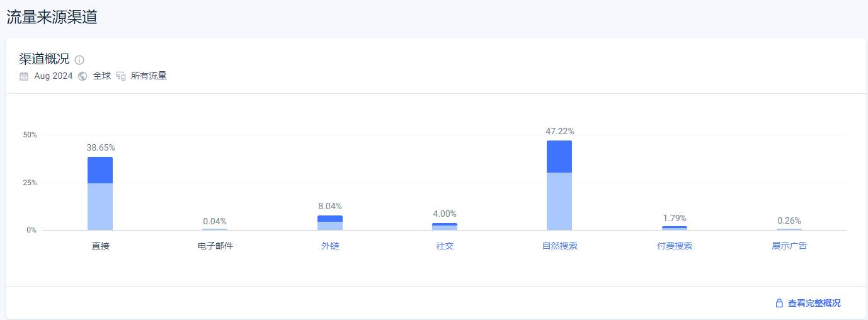Click the 流量来源渠道 page heading
Image resolution: width=868 pixels, height=320 pixels.
pos(52,17)
